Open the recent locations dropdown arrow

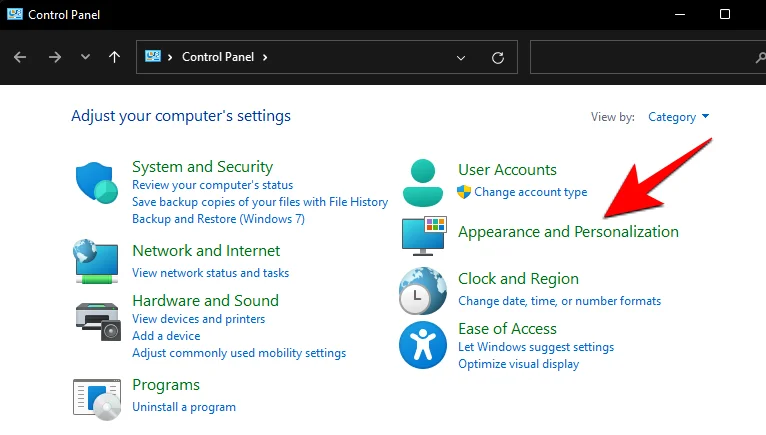point(85,57)
